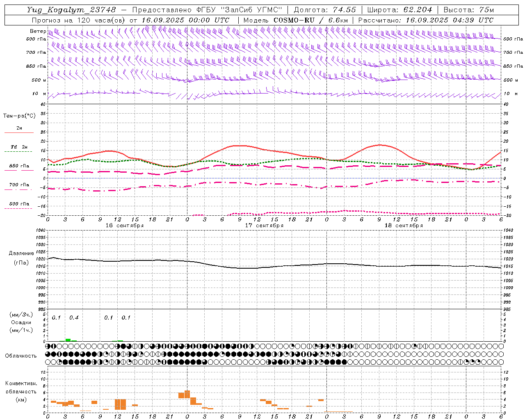Click the 0.4 precipitation amount value
The width and height of the screenshot is (525, 420).
74,318
